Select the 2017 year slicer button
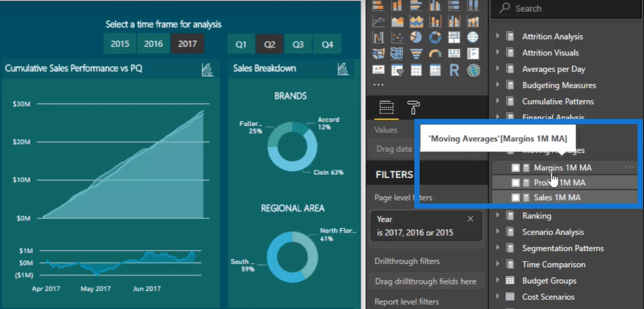 pos(187,44)
